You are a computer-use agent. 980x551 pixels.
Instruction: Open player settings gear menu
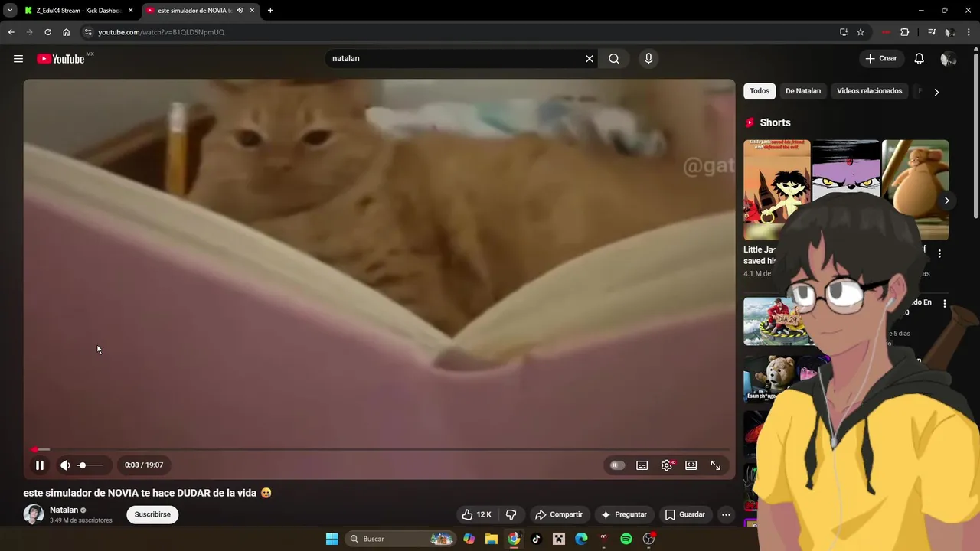click(x=667, y=465)
